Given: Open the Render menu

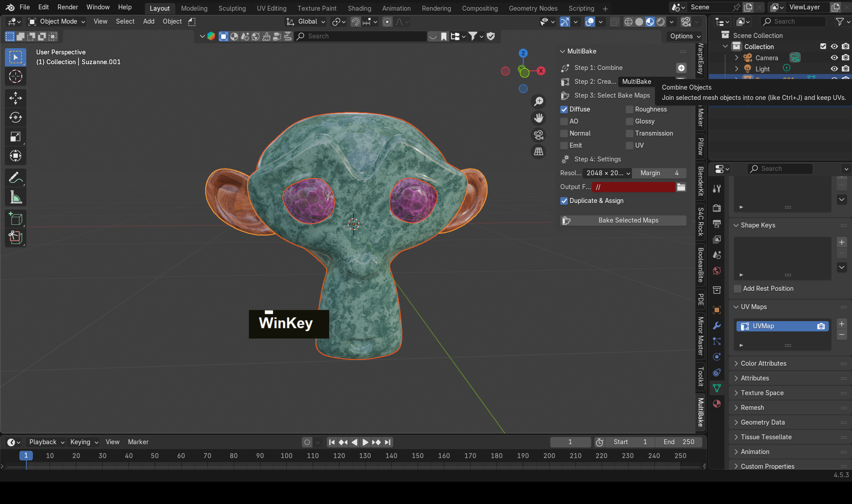Looking at the screenshot, I should pos(68,7).
